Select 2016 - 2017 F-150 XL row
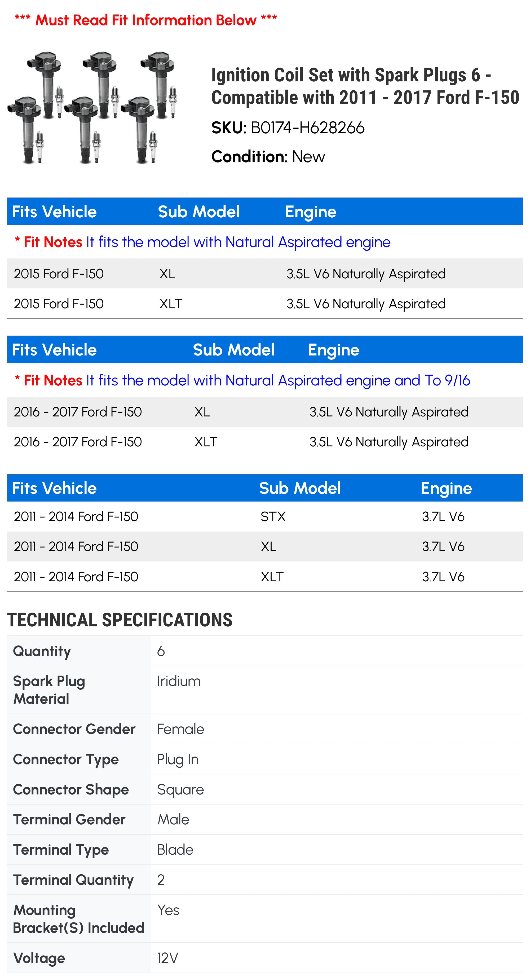Screen dimensions: 530x980 pyautogui.click(x=265, y=412)
